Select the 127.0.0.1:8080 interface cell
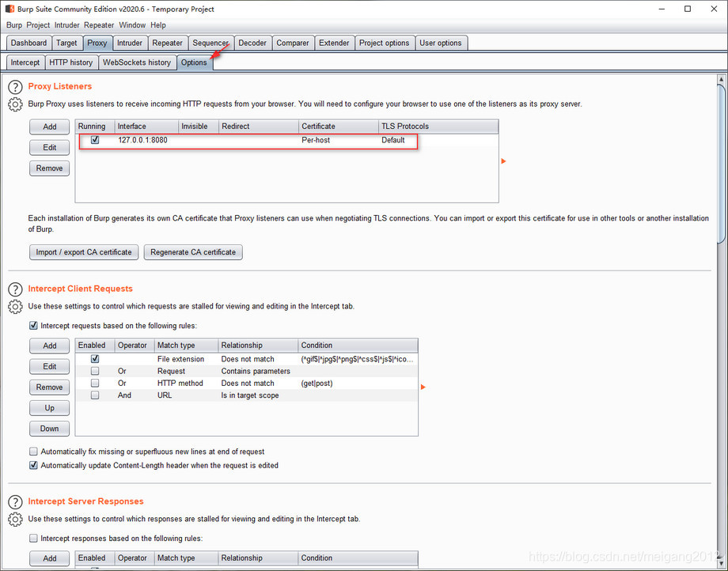Image resolution: width=728 pixels, height=571 pixels. click(146, 140)
